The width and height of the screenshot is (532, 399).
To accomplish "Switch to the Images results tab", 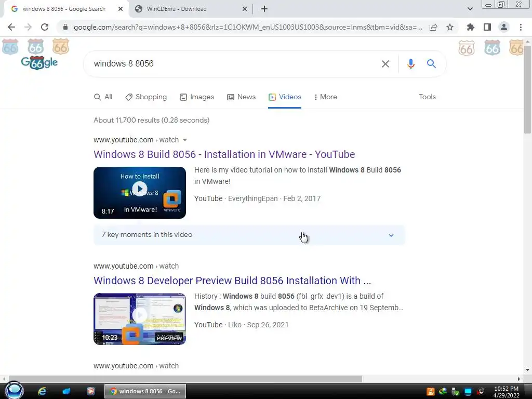I will tap(197, 97).
